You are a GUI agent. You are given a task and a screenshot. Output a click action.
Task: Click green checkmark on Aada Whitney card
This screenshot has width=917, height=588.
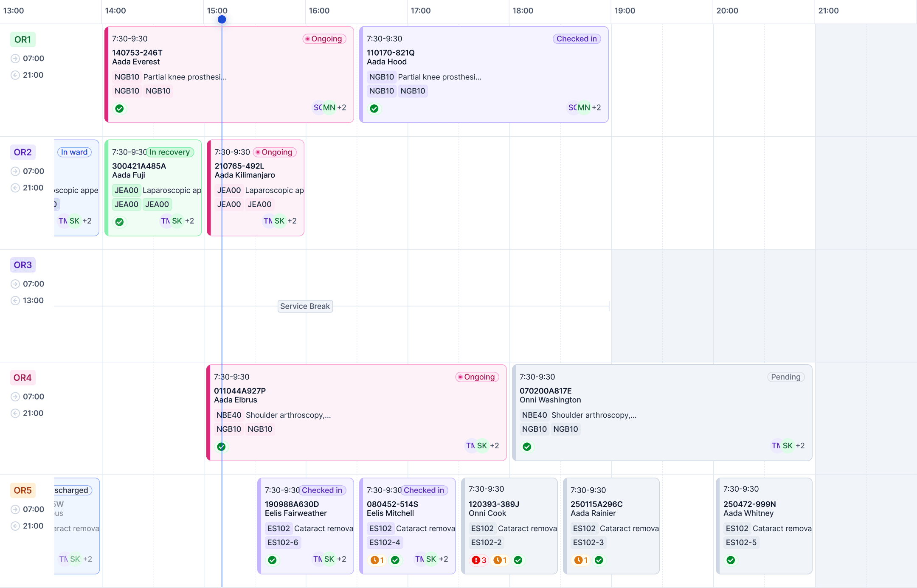[731, 560]
